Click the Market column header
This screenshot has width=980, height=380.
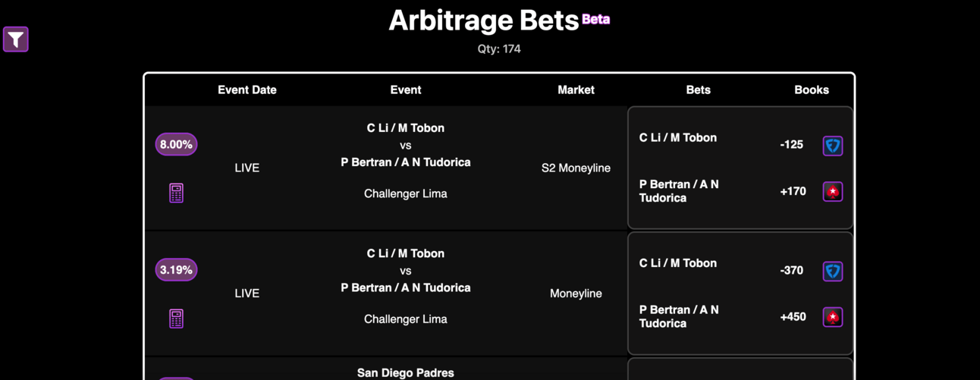576,90
